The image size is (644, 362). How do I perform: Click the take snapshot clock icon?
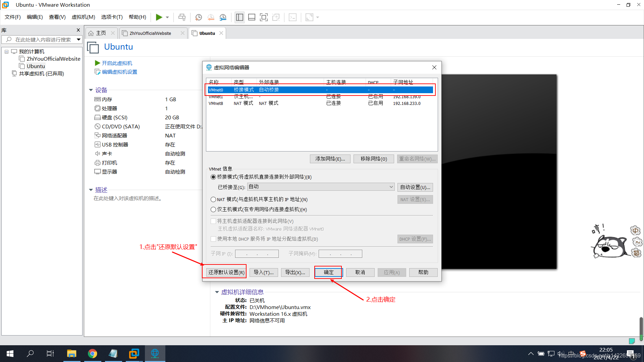pos(199,17)
